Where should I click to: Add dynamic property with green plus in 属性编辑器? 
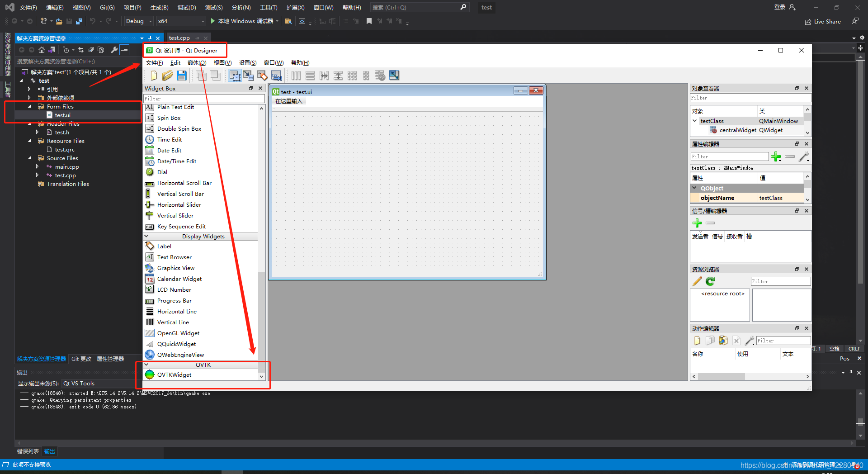point(776,157)
